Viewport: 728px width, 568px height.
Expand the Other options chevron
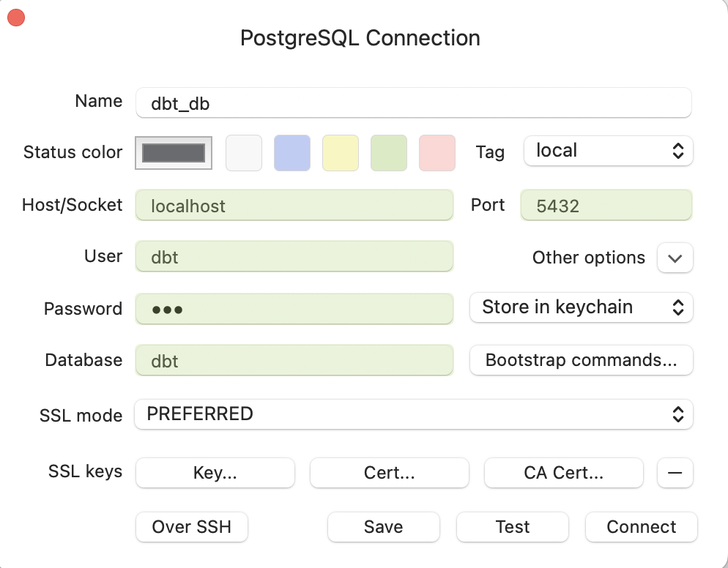tap(675, 258)
